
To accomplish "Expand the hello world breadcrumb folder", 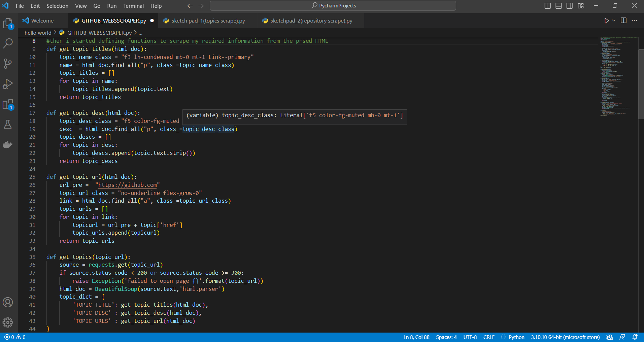I will (x=38, y=33).
